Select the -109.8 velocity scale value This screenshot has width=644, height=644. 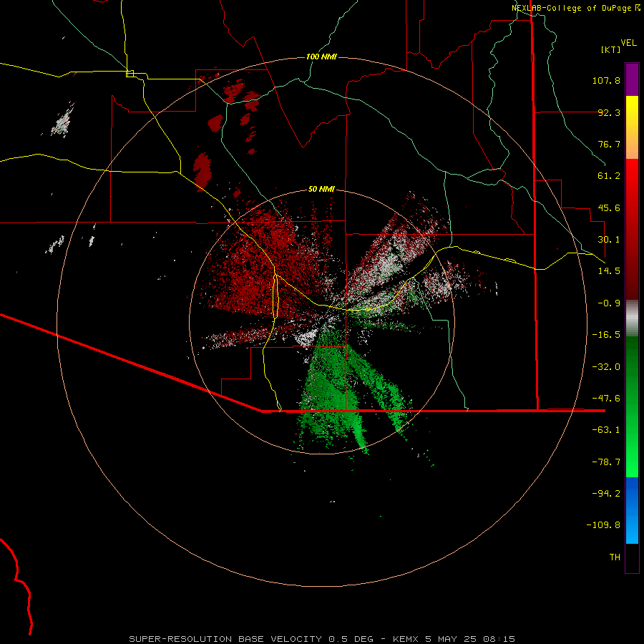(603, 525)
